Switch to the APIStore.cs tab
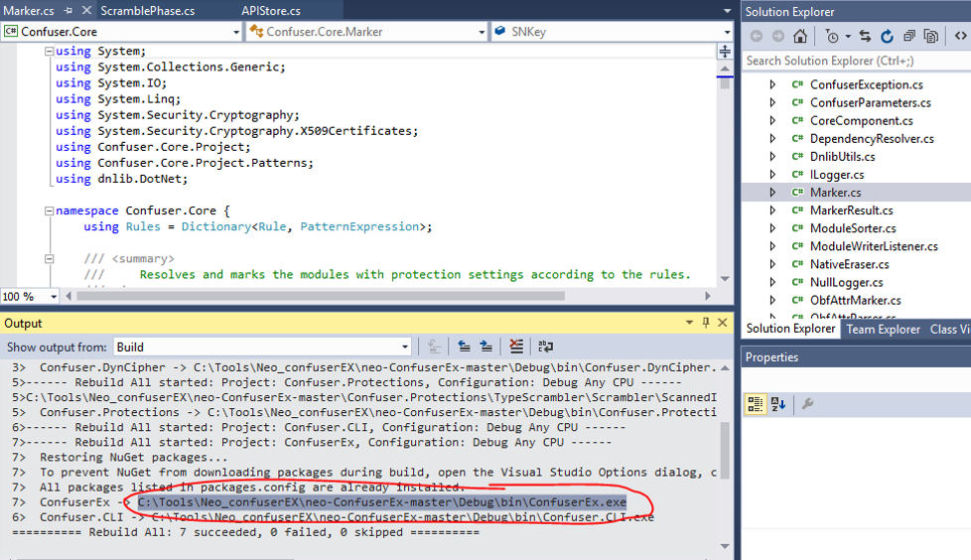Image resolution: width=971 pixels, height=560 pixels. [271, 11]
